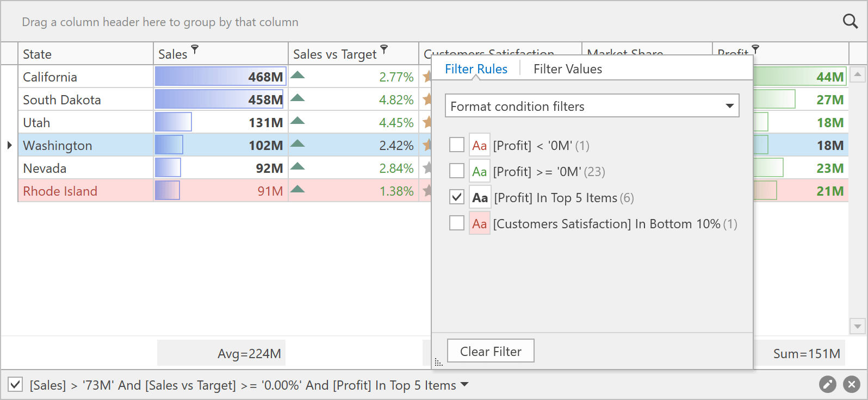Click the search magnifier icon
The width and height of the screenshot is (868, 400).
(850, 21)
